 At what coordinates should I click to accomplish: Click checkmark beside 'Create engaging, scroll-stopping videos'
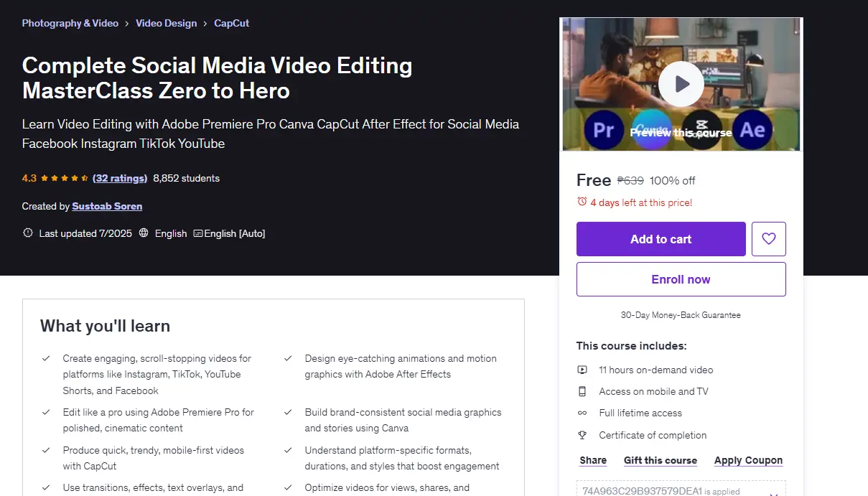click(46, 358)
